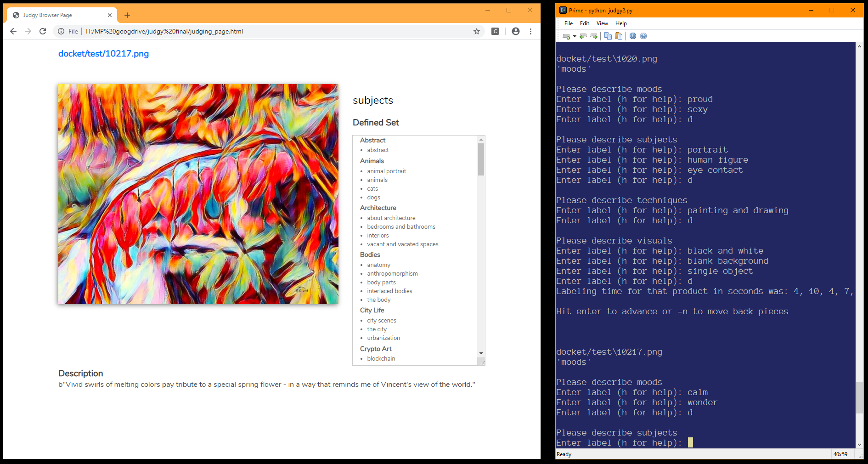Reload the Judgy browser page
The width and height of the screenshot is (868, 464).
click(x=43, y=31)
